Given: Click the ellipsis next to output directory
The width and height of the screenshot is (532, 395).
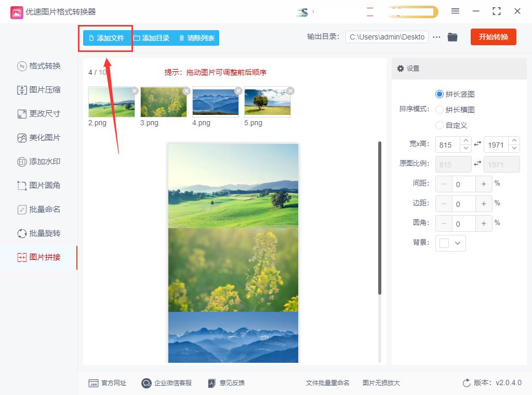Looking at the screenshot, I should tap(436, 37).
